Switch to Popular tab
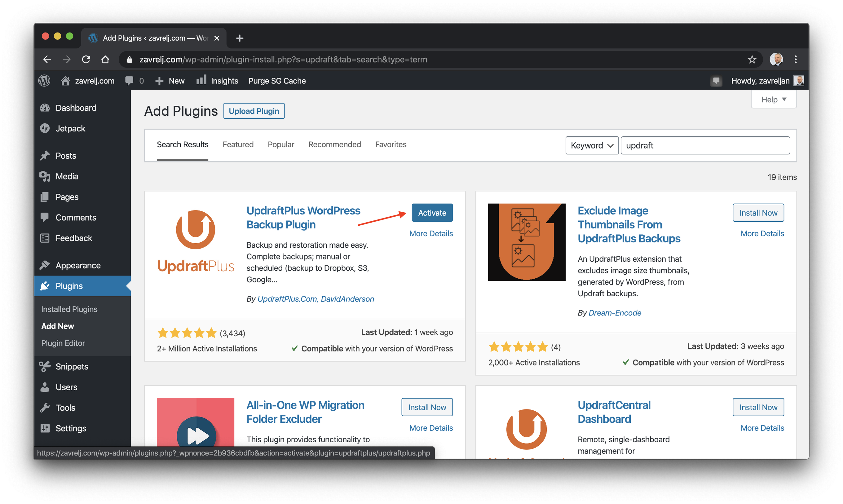The width and height of the screenshot is (843, 504). 281,144
